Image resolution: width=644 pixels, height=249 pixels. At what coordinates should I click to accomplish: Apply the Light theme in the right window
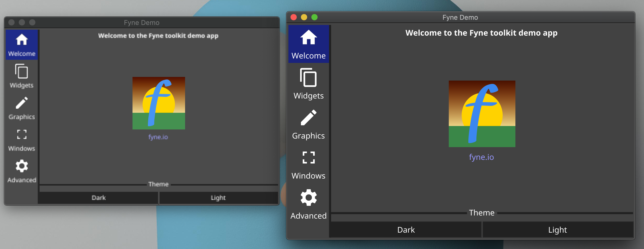pyautogui.click(x=558, y=230)
